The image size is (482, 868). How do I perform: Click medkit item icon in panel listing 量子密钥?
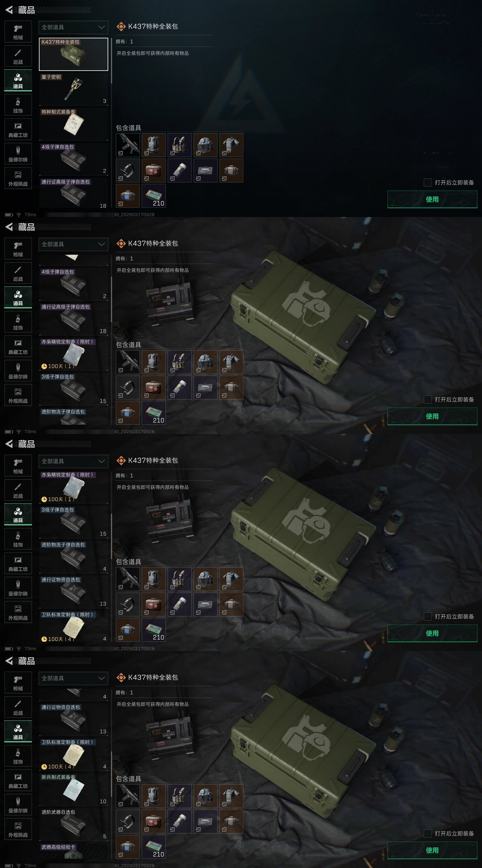(154, 171)
